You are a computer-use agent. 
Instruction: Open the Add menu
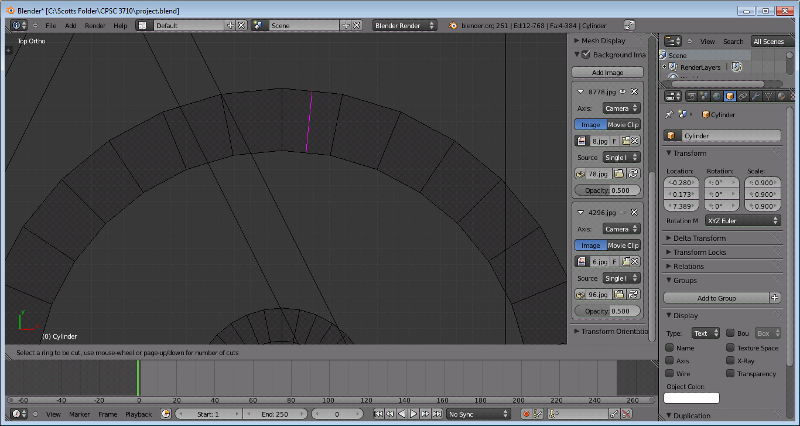70,26
